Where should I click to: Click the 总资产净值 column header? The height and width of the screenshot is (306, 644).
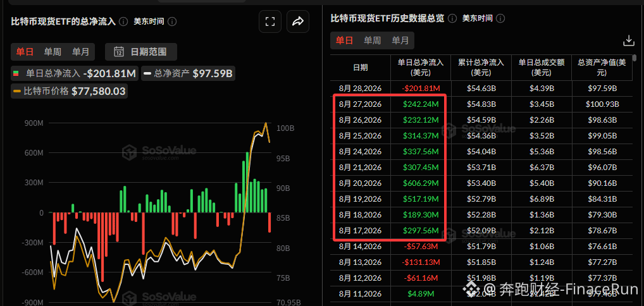(601, 68)
